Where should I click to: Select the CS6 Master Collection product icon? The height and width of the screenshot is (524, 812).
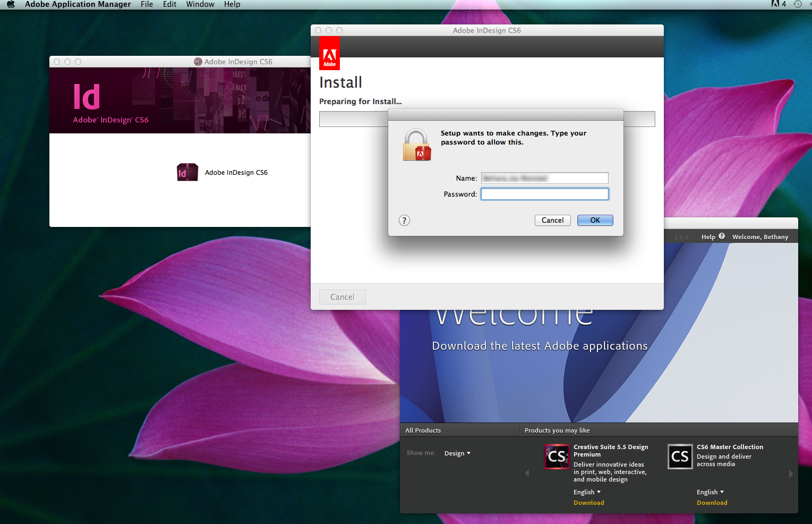[680, 456]
